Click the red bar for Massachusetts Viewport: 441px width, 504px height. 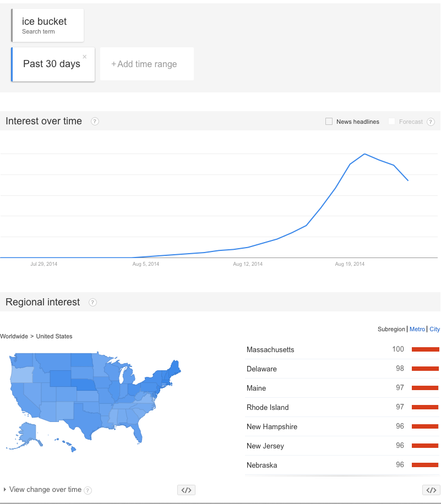pos(426,349)
